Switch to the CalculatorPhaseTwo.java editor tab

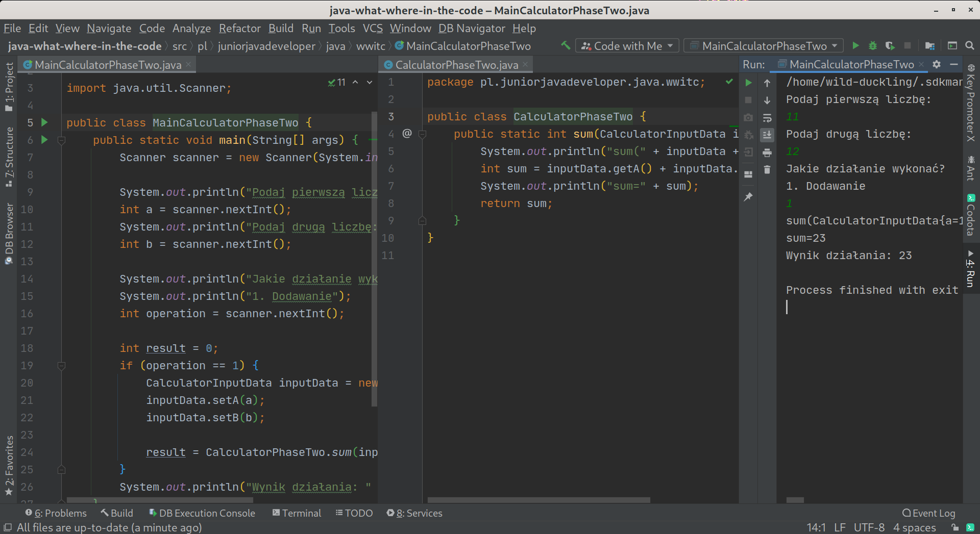coord(456,65)
